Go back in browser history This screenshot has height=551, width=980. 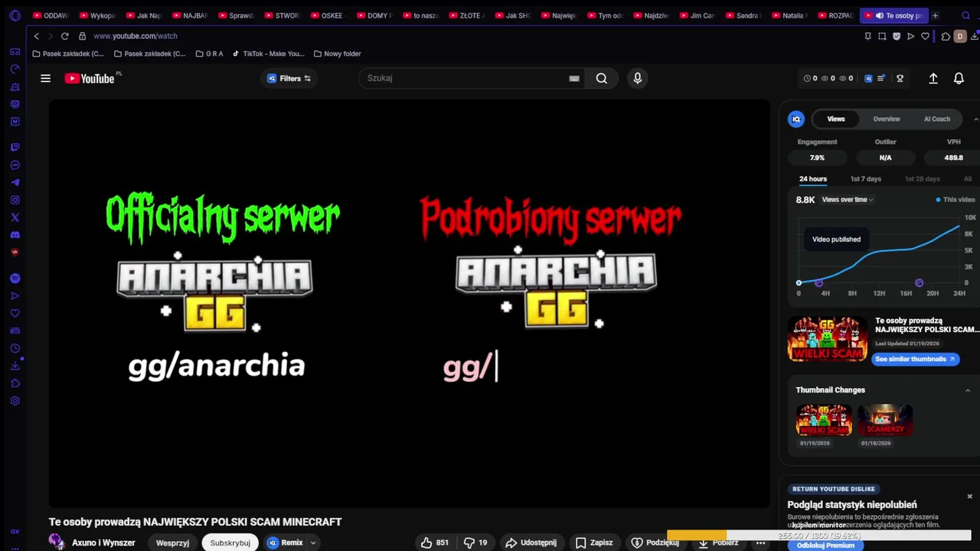pyautogui.click(x=36, y=36)
